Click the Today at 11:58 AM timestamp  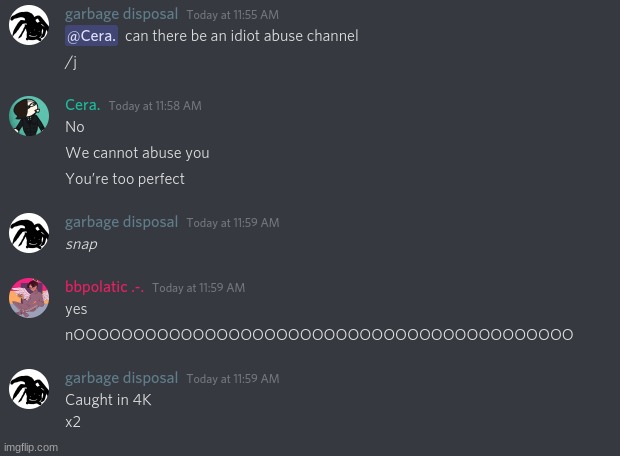[155, 106]
